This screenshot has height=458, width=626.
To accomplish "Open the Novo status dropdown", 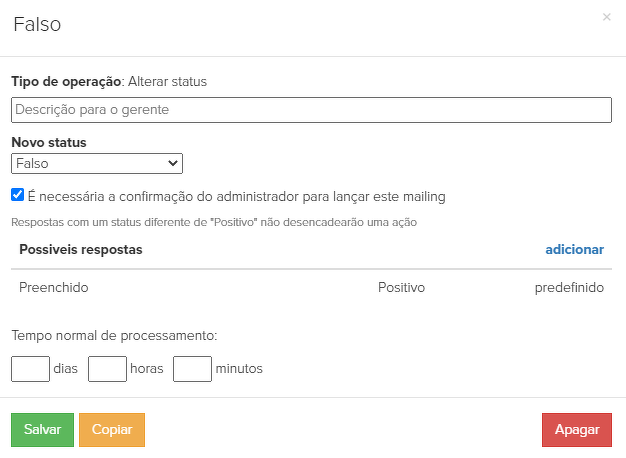I will (97, 163).
